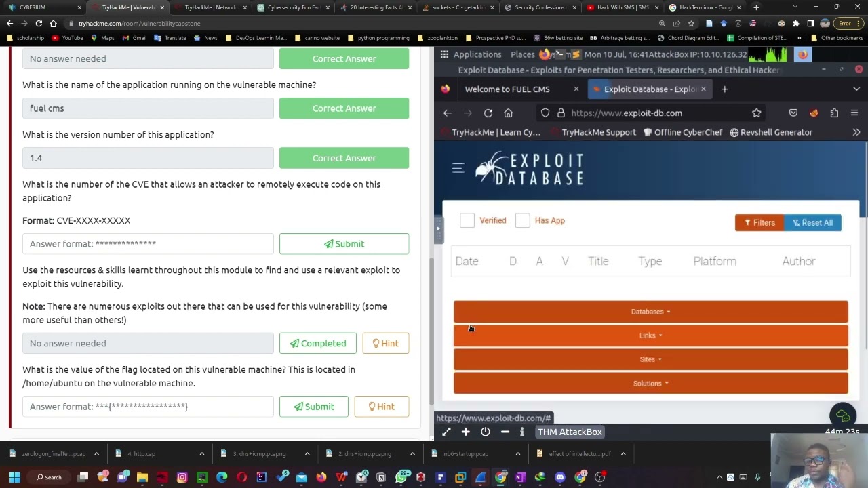868x488 pixels.
Task: Click Reset All on Exploit Database
Action: point(812,223)
